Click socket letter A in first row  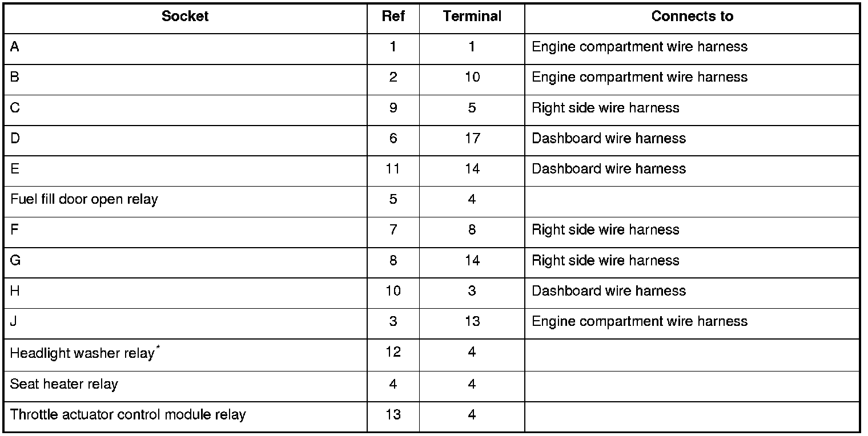coord(15,47)
